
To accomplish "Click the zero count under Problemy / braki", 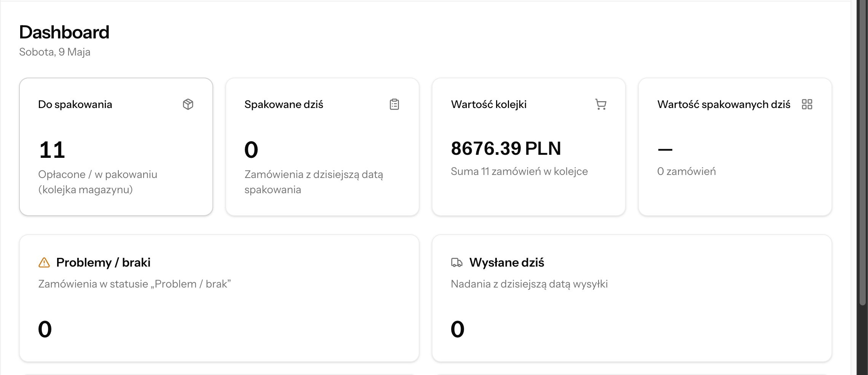I will [45, 329].
